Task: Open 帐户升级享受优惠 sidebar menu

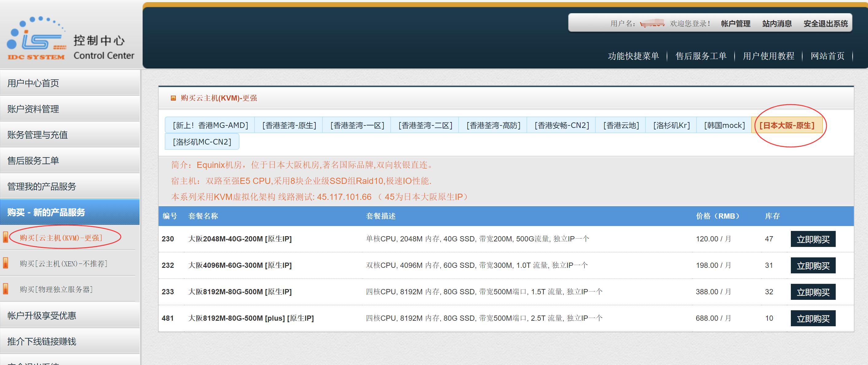Action: click(x=70, y=315)
